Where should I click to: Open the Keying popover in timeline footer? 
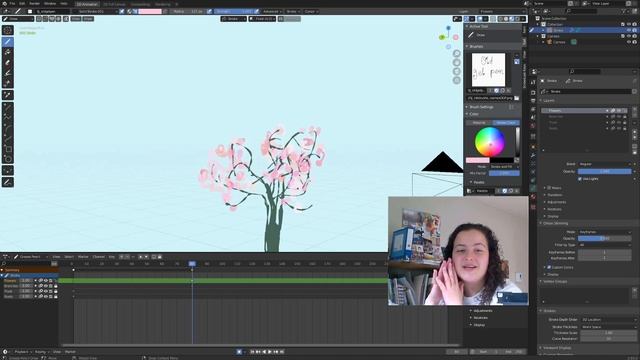[x=41, y=352]
